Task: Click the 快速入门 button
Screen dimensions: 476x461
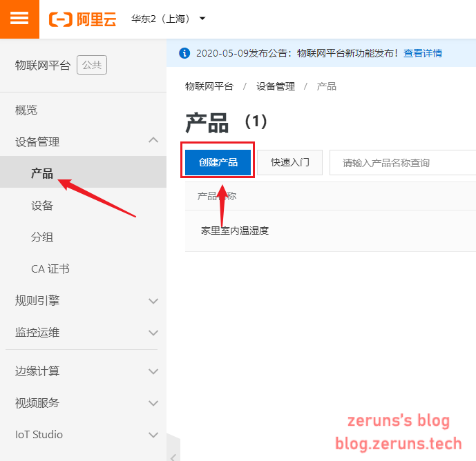Action: (x=289, y=162)
